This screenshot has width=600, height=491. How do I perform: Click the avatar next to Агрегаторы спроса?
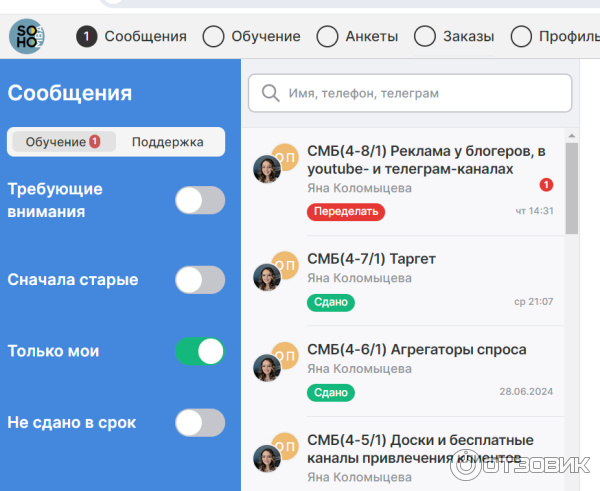[268, 367]
